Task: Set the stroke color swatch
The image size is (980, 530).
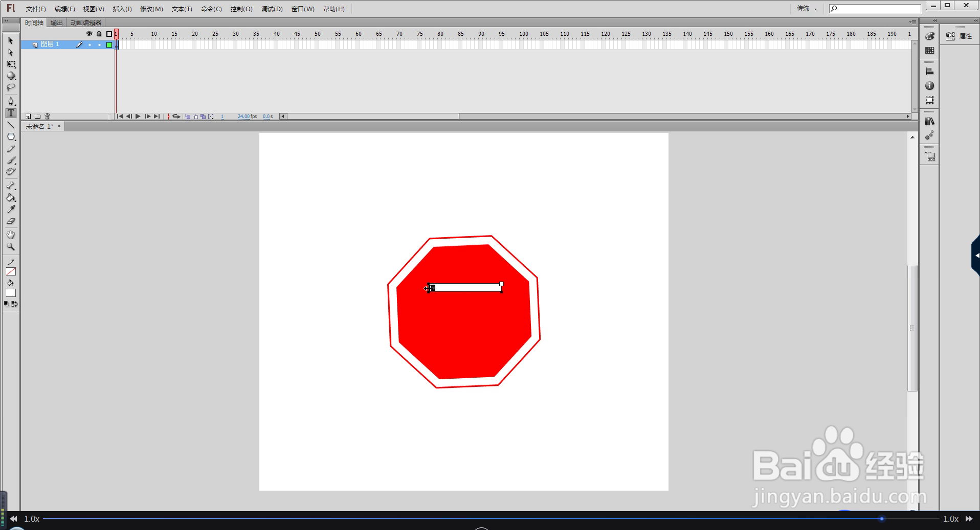Action: [x=11, y=271]
